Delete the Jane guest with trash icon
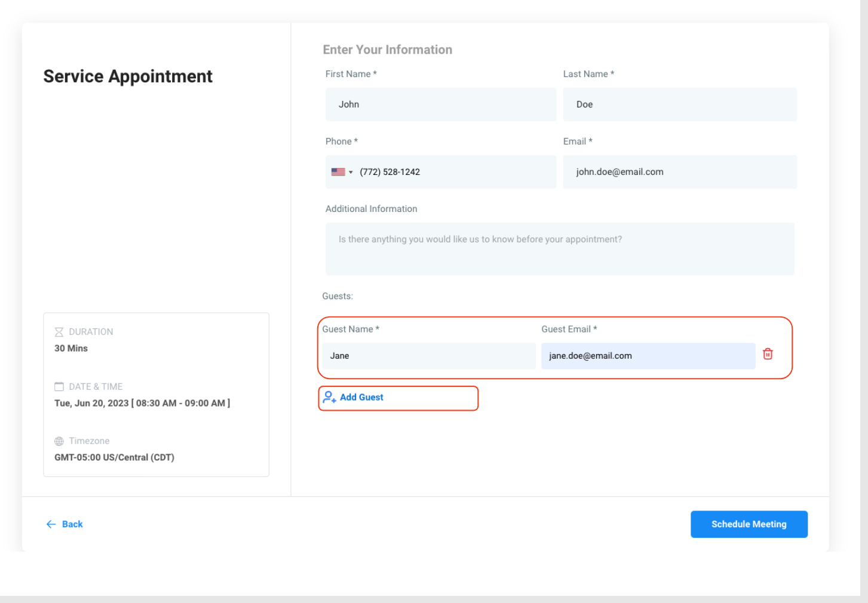 [768, 354]
